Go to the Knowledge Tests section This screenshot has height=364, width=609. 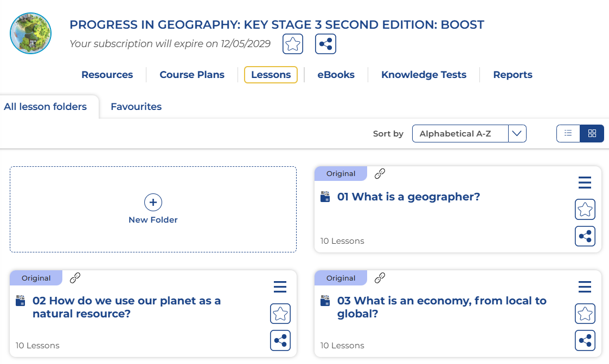coord(424,75)
